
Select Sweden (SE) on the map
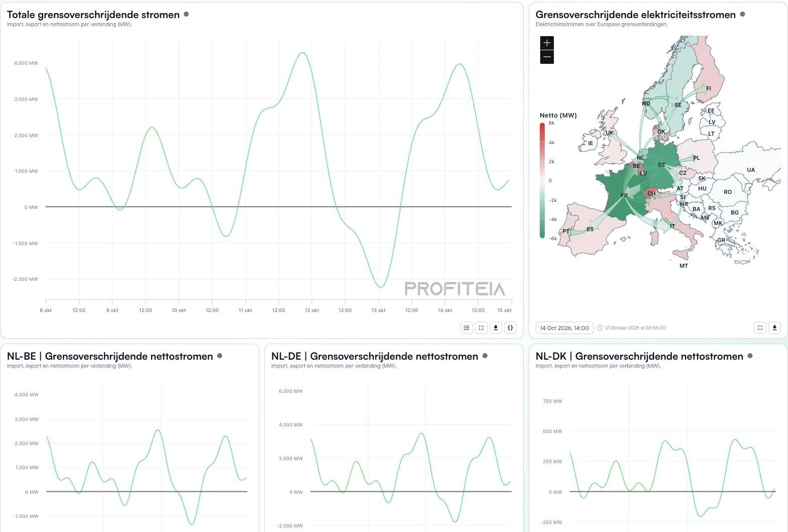pos(678,105)
